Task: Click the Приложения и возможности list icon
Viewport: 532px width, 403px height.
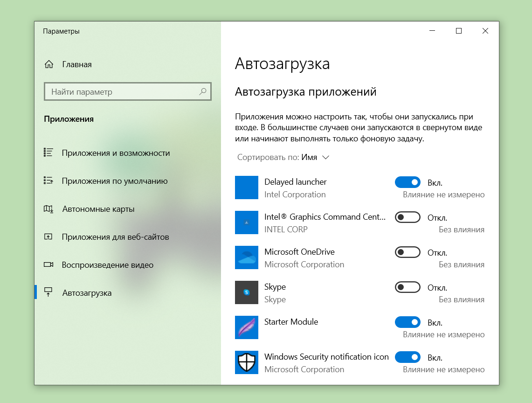Action: 48,153
